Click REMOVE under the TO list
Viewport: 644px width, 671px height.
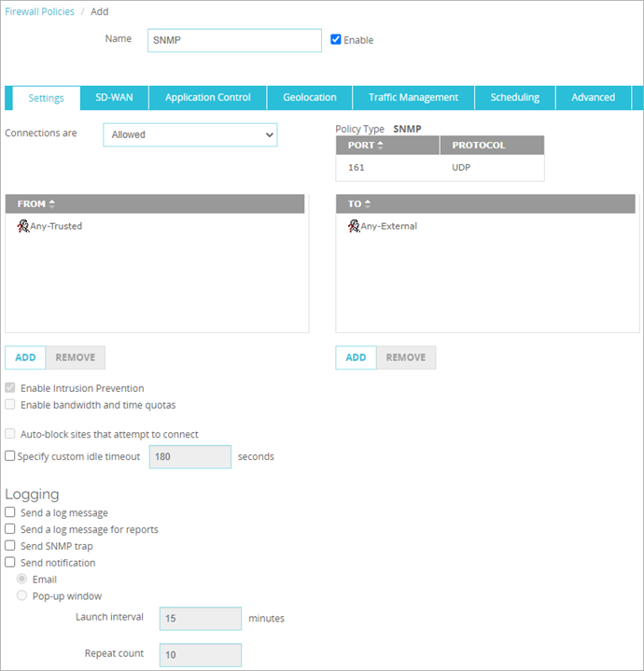[406, 357]
